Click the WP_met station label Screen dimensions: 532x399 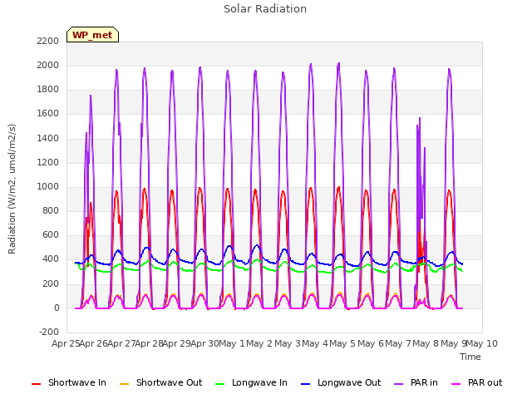point(92,35)
